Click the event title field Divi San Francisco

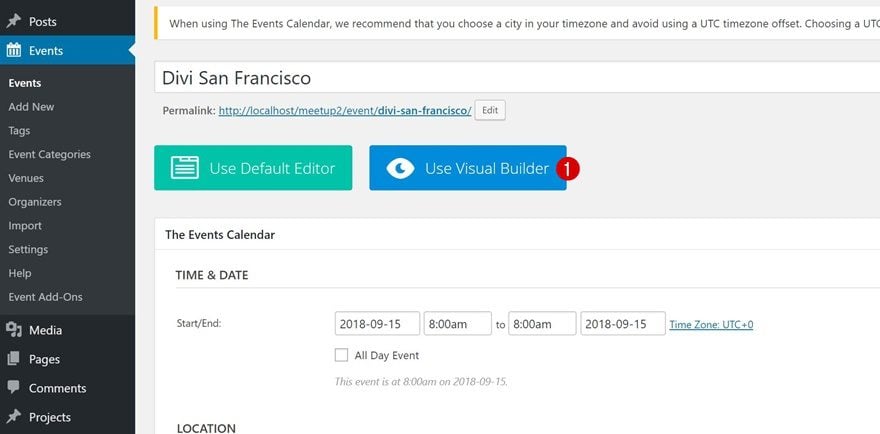pos(517,77)
